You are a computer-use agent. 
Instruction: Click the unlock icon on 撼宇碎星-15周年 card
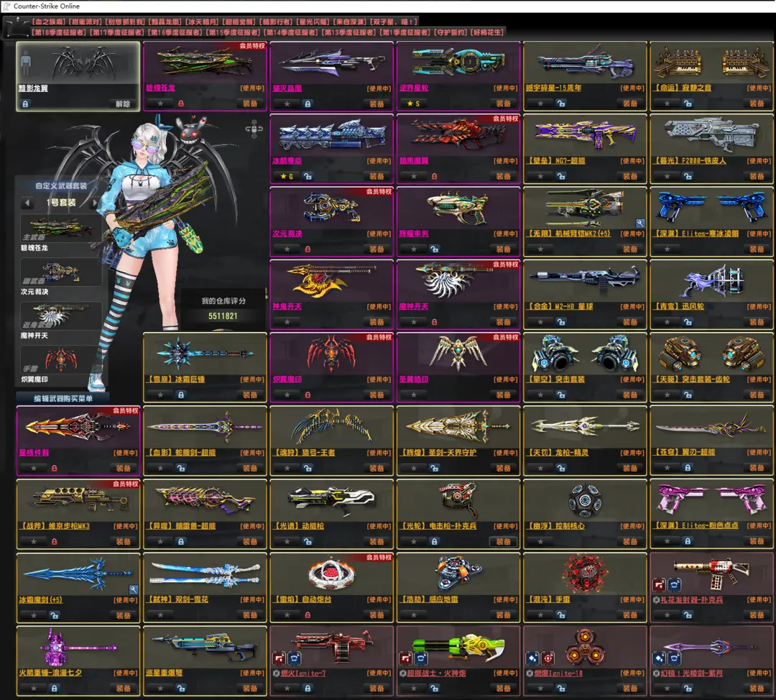pyautogui.click(x=560, y=103)
